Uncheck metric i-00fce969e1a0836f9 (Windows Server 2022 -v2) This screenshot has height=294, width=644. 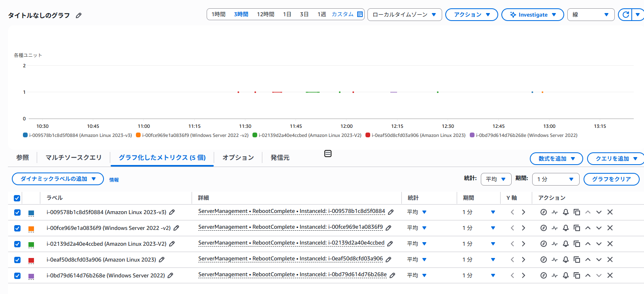pyautogui.click(x=17, y=228)
